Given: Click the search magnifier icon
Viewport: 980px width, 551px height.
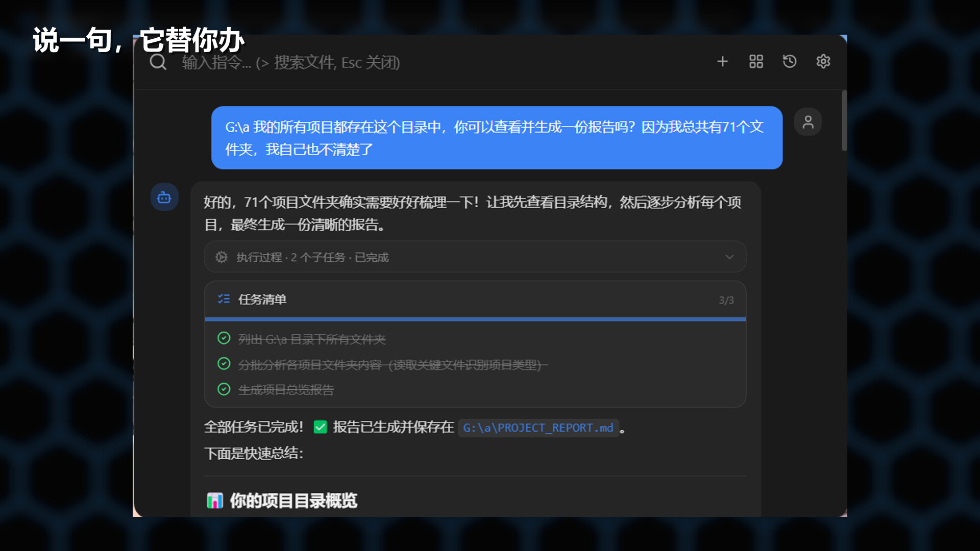Looking at the screenshot, I should (x=158, y=62).
